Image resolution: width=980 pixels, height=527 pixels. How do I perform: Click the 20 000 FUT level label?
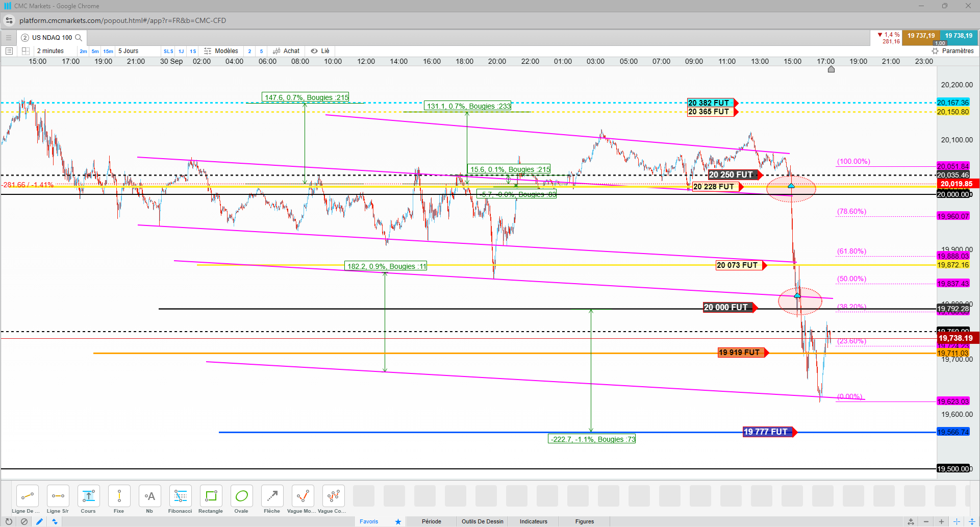(x=730, y=308)
